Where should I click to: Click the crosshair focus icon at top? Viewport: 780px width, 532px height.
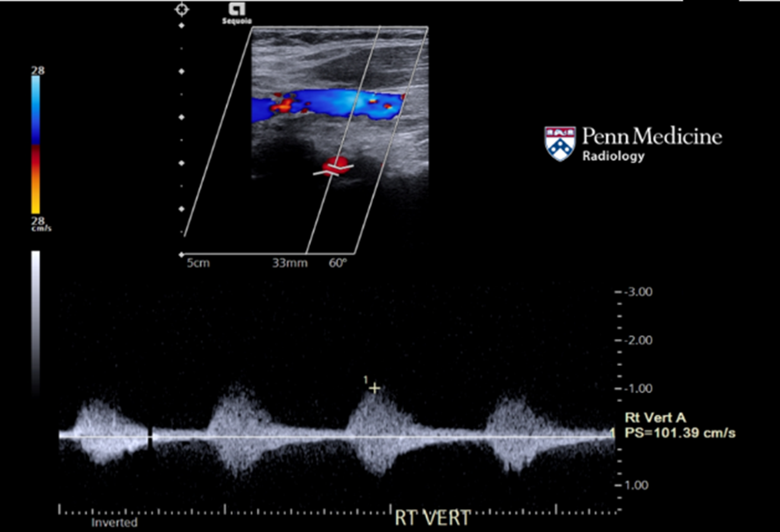point(182,9)
